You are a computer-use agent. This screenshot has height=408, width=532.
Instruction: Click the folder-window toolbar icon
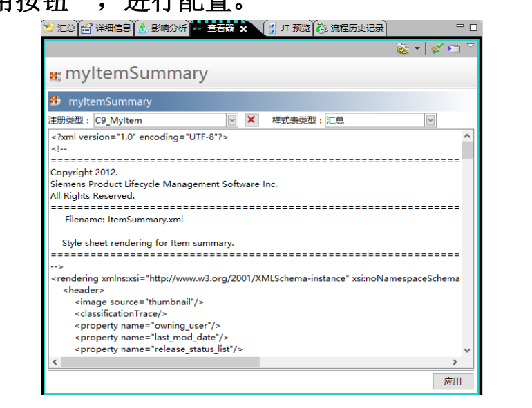click(454, 49)
